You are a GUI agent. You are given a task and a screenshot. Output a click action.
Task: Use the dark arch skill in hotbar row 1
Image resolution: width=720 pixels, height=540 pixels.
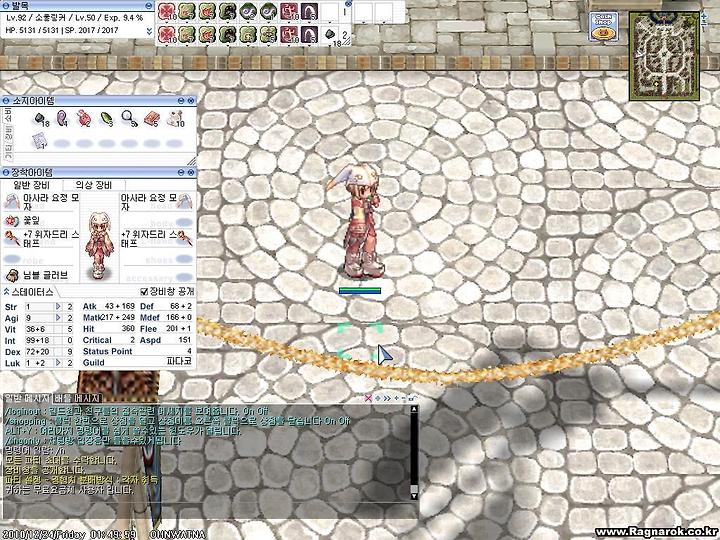(309, 12)
